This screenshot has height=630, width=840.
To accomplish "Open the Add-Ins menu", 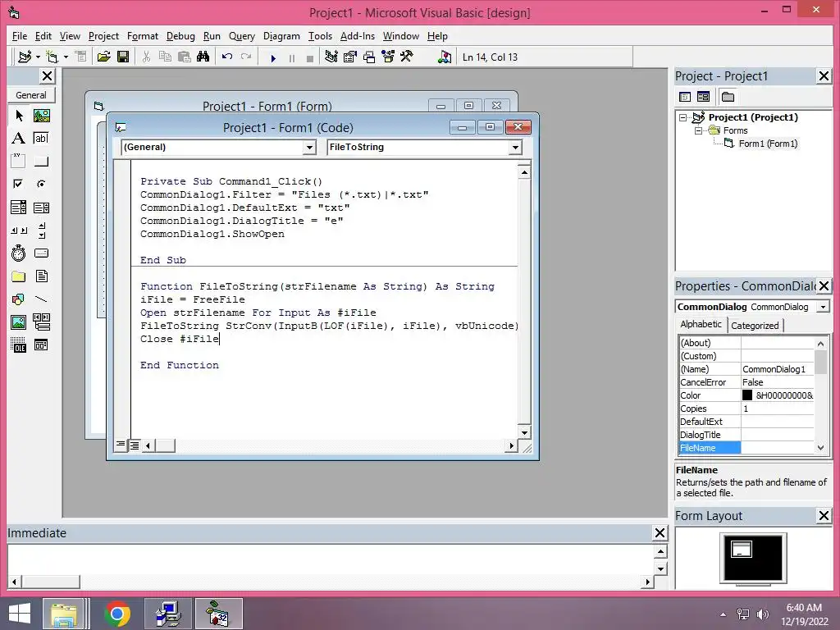I will point(358,36).
